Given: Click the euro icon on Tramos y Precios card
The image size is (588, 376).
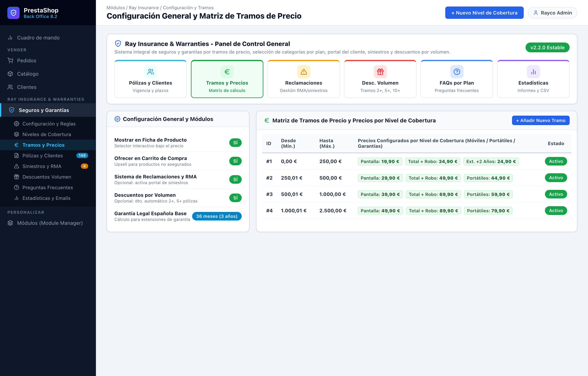Looking at the screenshot, I should coord(227,72).
